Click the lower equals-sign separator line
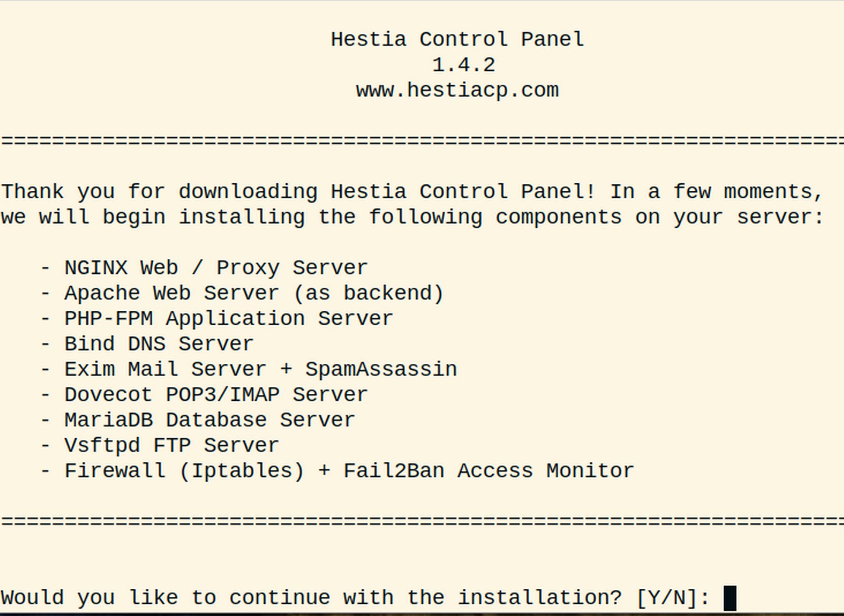 pos(422,521)
